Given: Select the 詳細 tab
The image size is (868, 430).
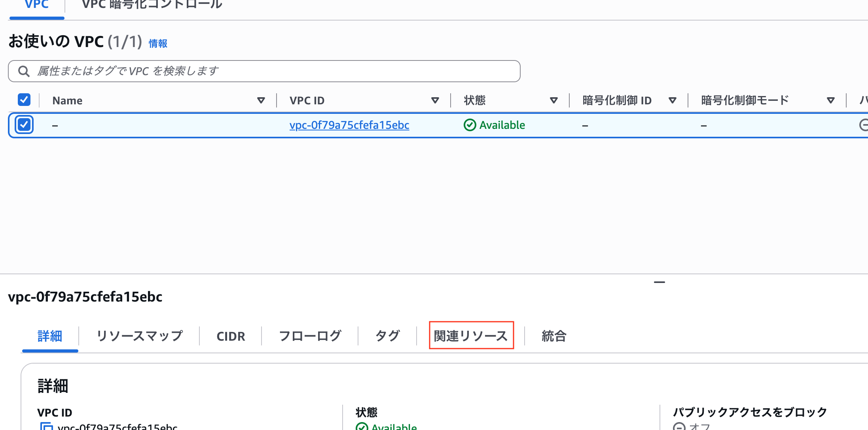Looking at the screenshot, I should click(x=50, y=336).
